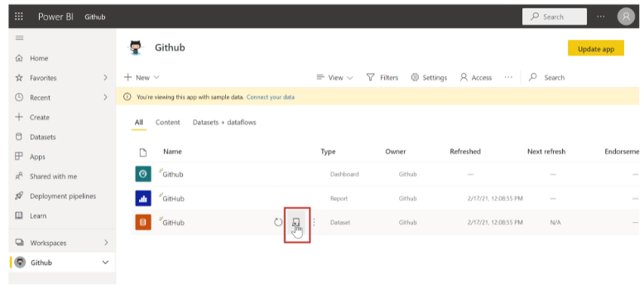Sort by file type column icon
The image size is (644, 305).
click(x=142, y=152)
